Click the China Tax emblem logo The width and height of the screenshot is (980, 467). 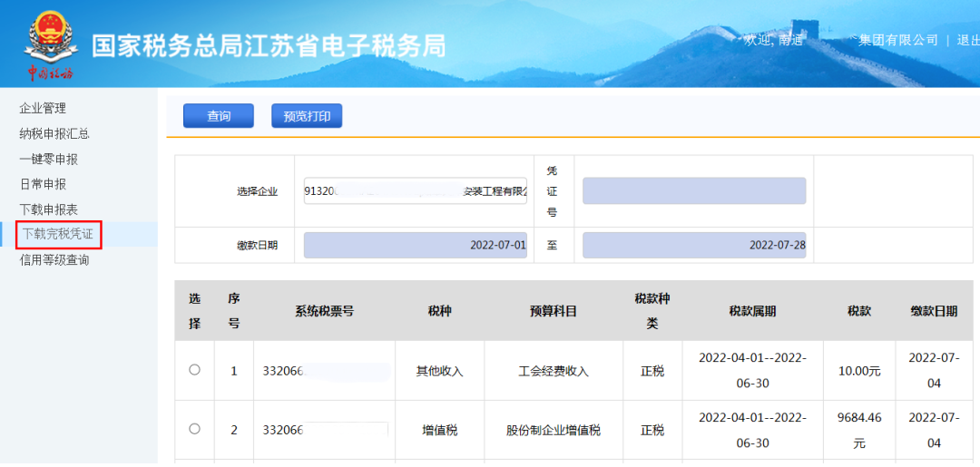click(50, 45)
